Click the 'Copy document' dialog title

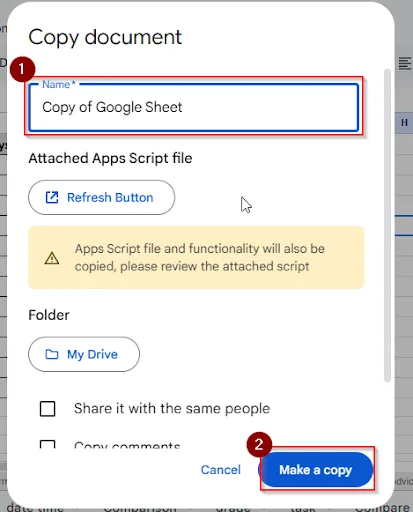click(105, 37)
